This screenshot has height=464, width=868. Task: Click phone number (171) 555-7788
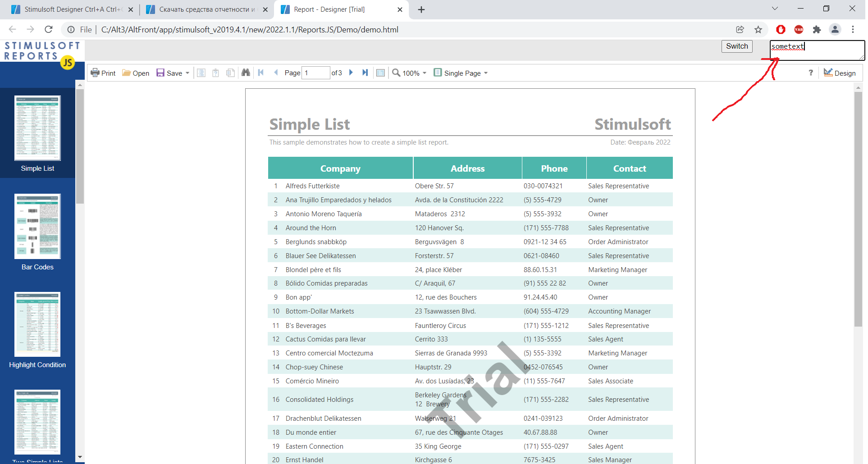[x=546, y=228]
